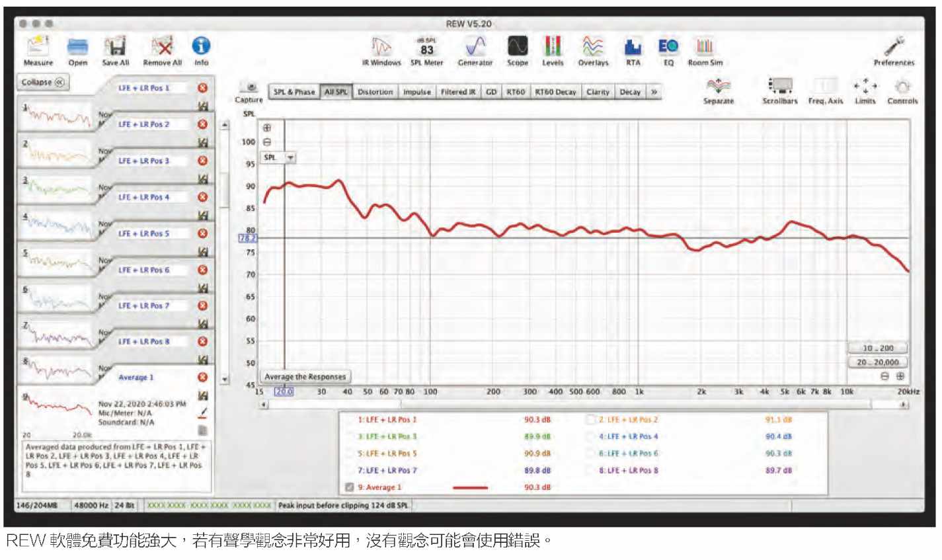Toggle 6: LFE + LR Pos 6 trace
This screenshot has height=560, width=942.
tap(591, 454)
